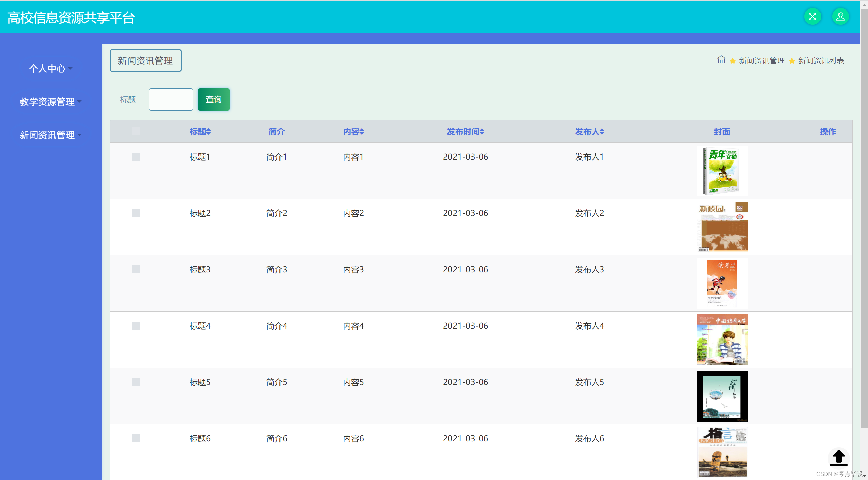Check the checkbox for row 标题1
Image resolution: width=868 pixels, height=480 pixels.
click(x=136, y=157)
